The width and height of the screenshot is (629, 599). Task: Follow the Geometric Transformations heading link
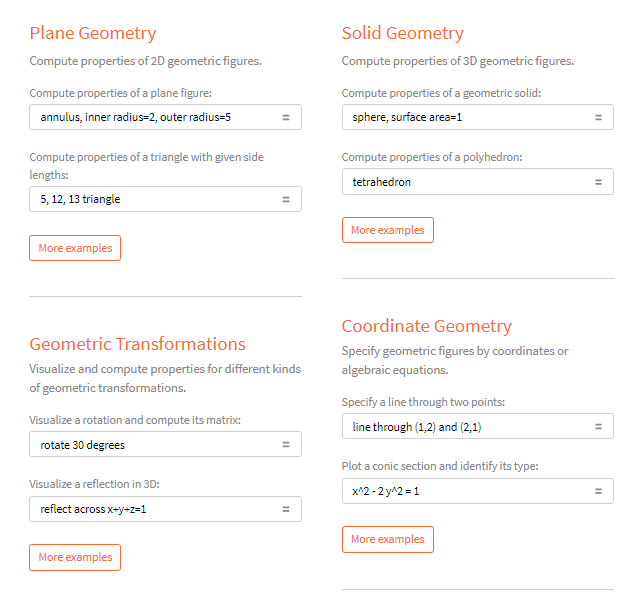(137, 344)
